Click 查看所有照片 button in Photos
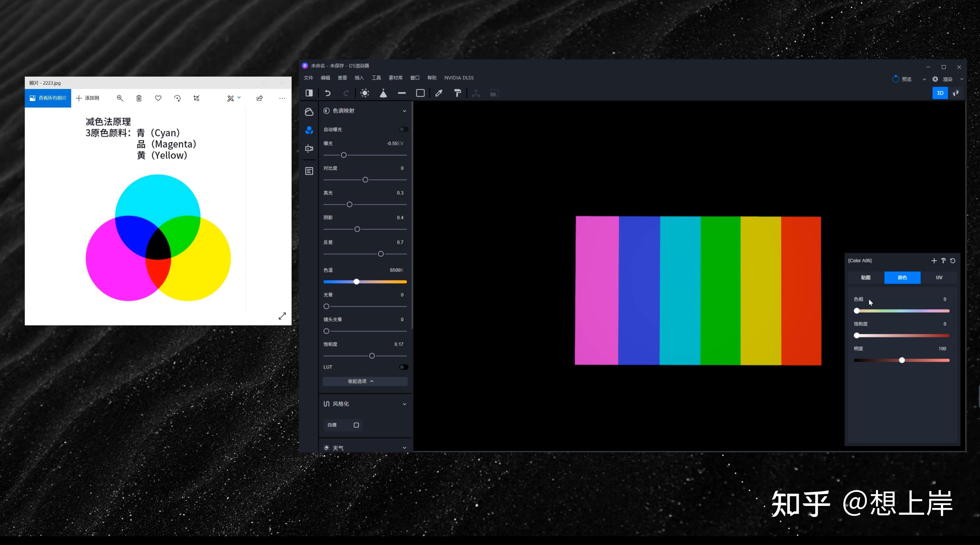 (x=48, y=98)
